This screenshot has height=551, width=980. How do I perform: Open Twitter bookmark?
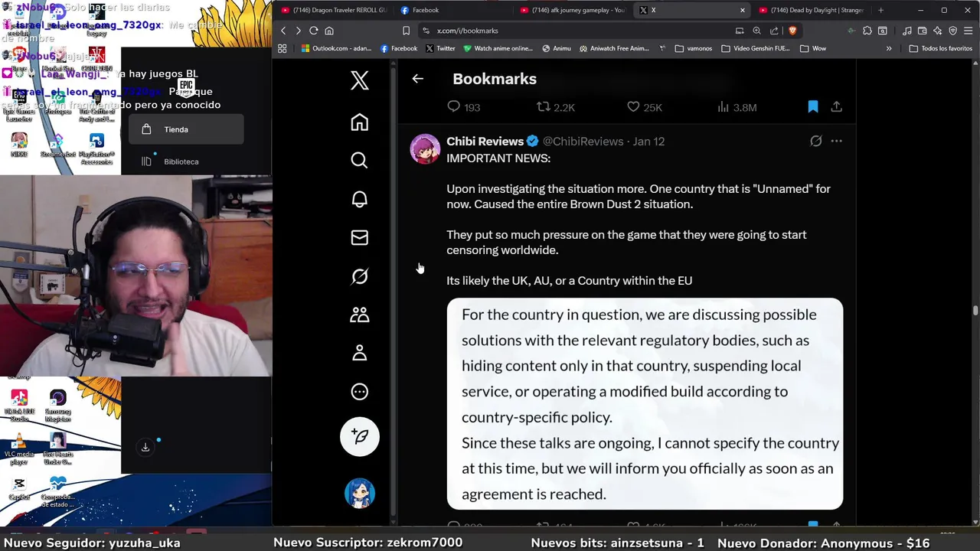[x=440, y=48]
